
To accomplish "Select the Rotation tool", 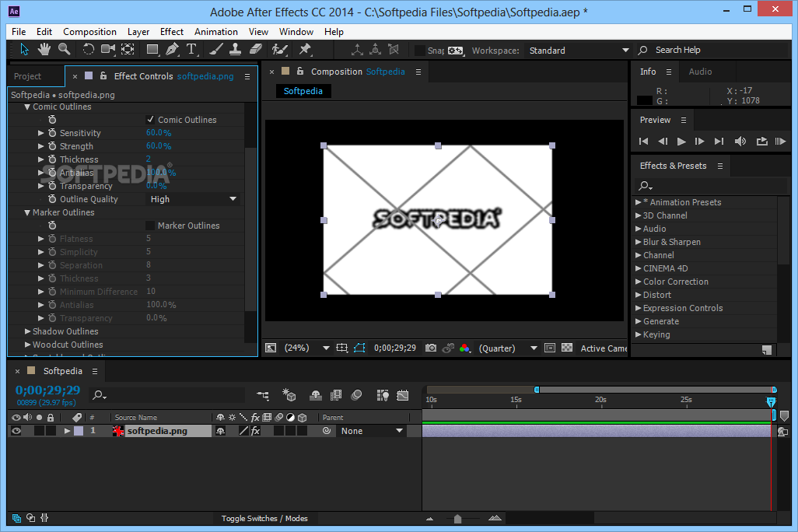I will (x=88, y=49).
